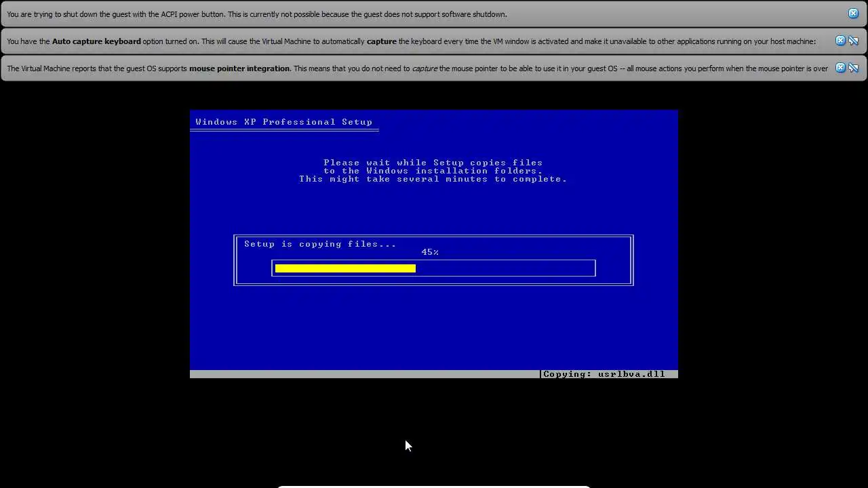
Task: Click the Auto capture keyboard notification text
Action: [411, 41]
